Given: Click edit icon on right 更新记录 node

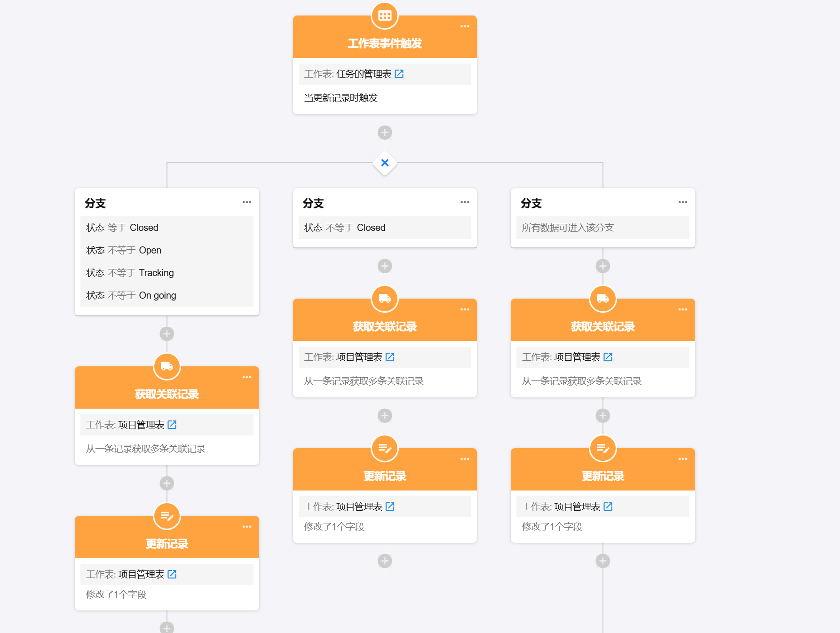Looking at the screenshot, I should [602, 448].
